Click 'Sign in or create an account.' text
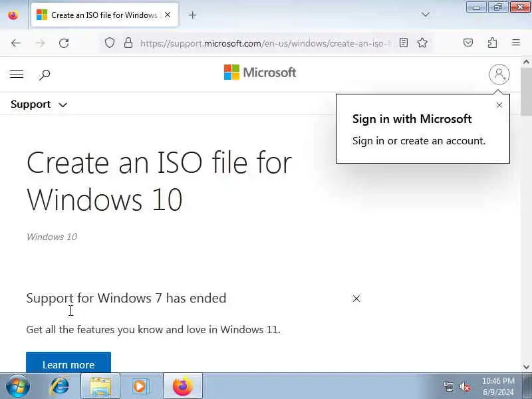Viewport: 532px width, 399px height. 419,141
